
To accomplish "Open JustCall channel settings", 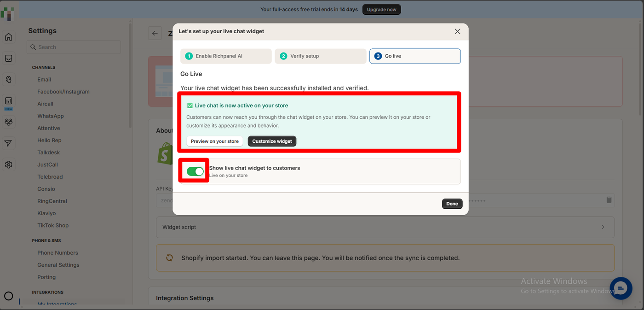I will click(48, 164).
